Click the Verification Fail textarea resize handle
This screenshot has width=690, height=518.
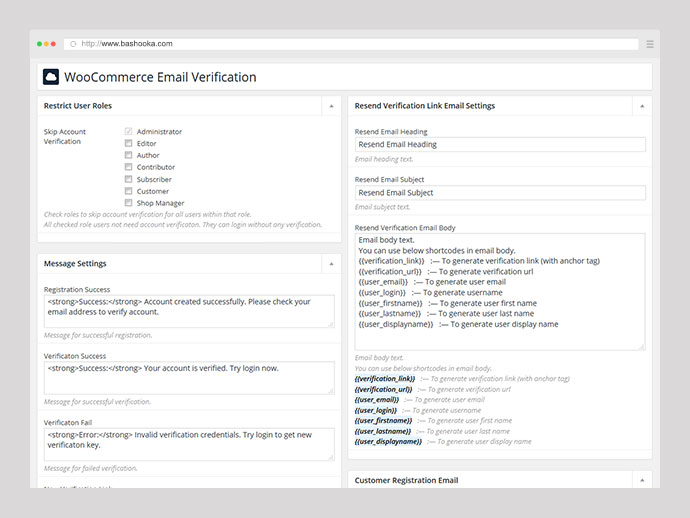coord(331,458)
